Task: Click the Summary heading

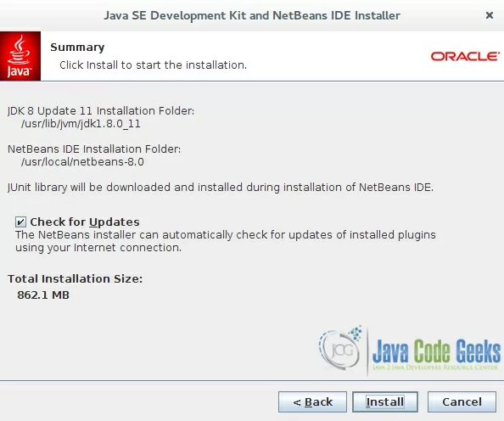Action: click(x=77, y=48)
